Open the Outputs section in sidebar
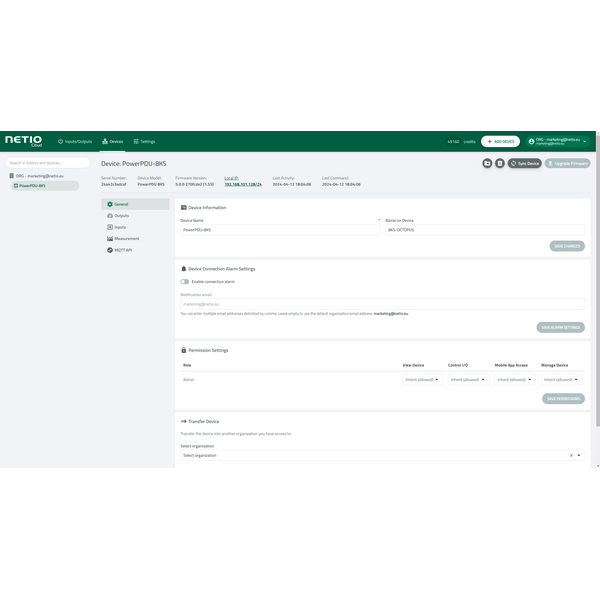 click(121, 215)
